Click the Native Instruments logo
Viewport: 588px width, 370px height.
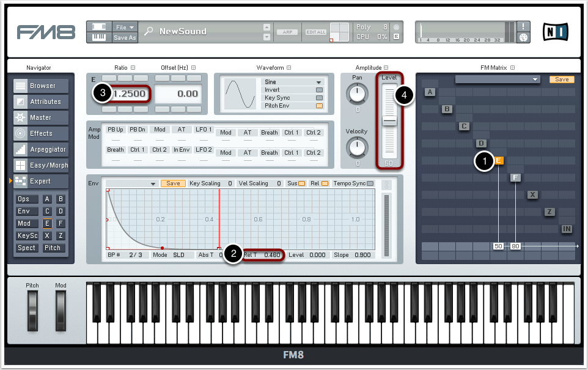tap(555, 32)
